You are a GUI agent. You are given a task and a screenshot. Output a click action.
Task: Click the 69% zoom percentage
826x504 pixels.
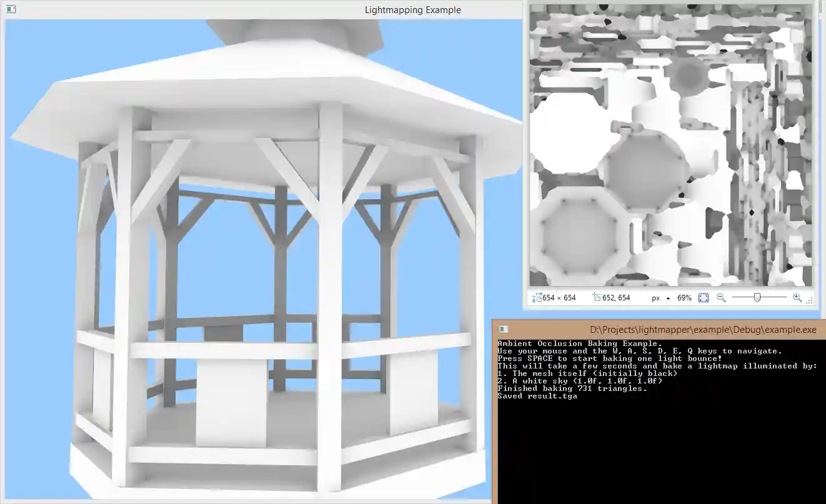[x=684, y=298]
